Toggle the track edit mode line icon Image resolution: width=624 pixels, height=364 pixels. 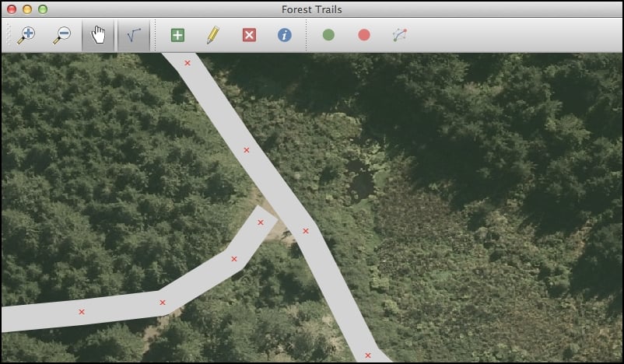click(134, 35)
